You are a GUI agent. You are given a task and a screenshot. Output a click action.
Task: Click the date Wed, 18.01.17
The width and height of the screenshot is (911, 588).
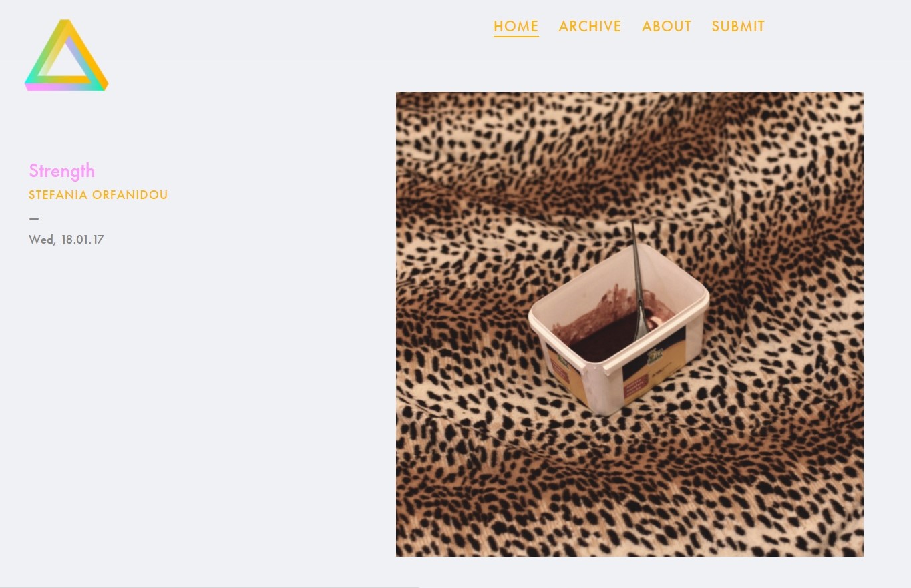pos(66,240)
